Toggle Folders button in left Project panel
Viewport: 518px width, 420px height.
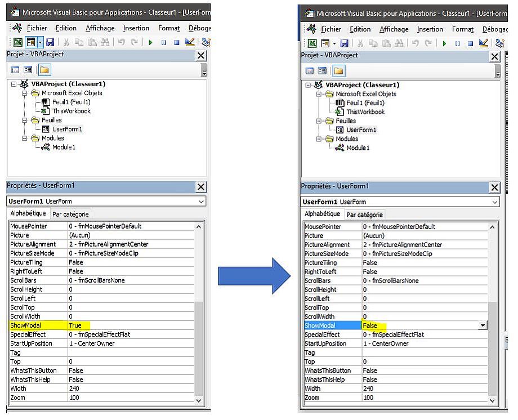pos(44,70)
